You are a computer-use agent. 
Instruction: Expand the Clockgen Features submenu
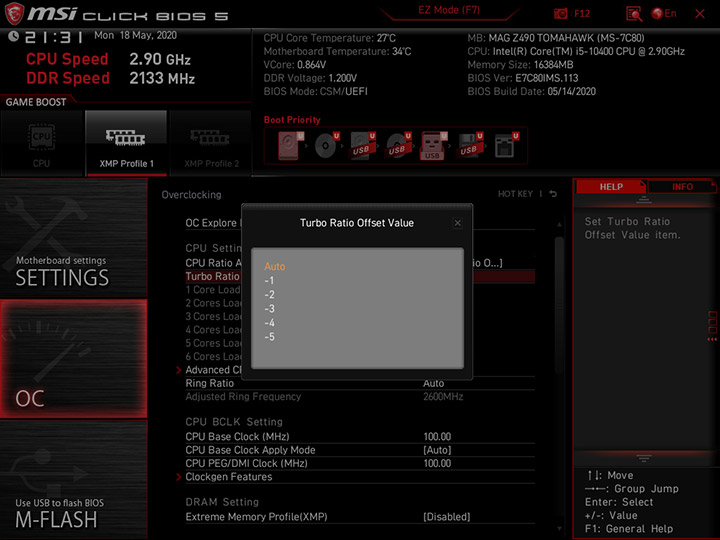pyautogui.click(x=229, y=477)
